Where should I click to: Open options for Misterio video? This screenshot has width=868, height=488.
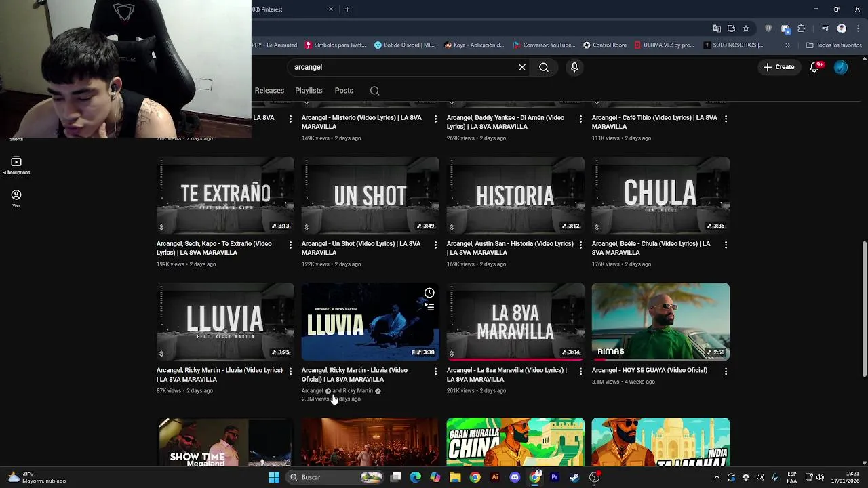click(435, 119)
